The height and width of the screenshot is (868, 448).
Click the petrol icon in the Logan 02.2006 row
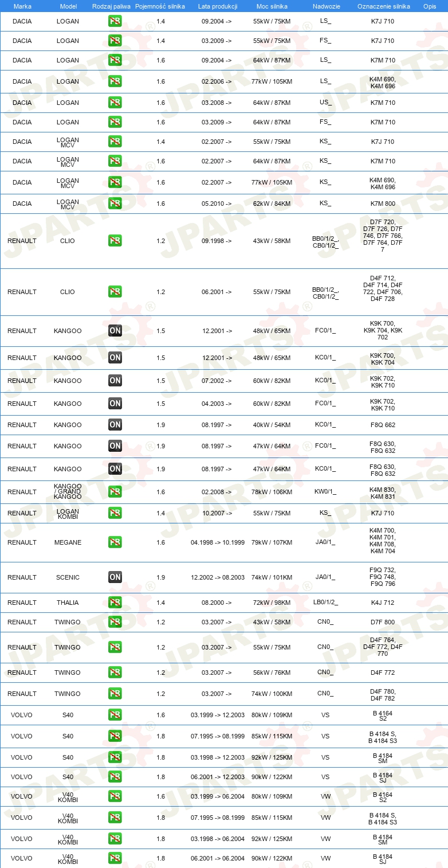(x=115, y=81)
